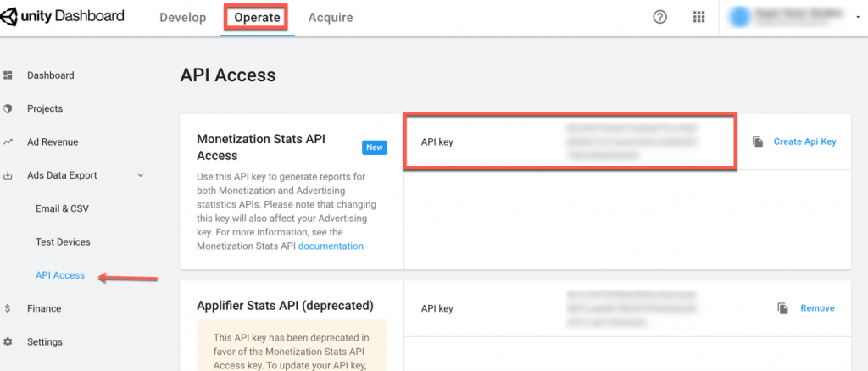Image resolution: width=868 pixels, height=371 pixels.
Task: Copy the Applifier Stats API key
Action: pos(782,308)
